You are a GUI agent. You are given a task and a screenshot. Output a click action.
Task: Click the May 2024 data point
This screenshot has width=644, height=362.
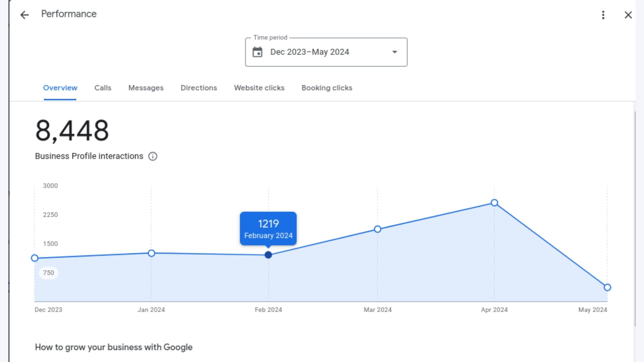pos(607,287)
